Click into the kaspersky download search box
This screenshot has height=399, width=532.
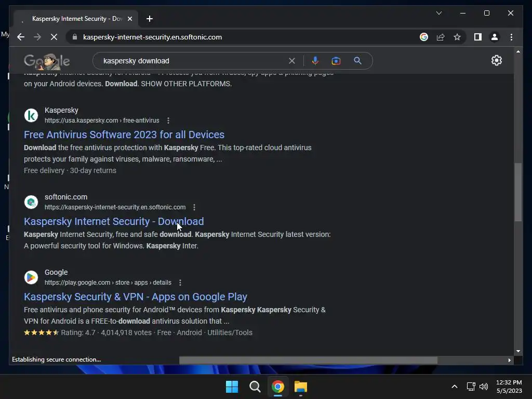193,61
